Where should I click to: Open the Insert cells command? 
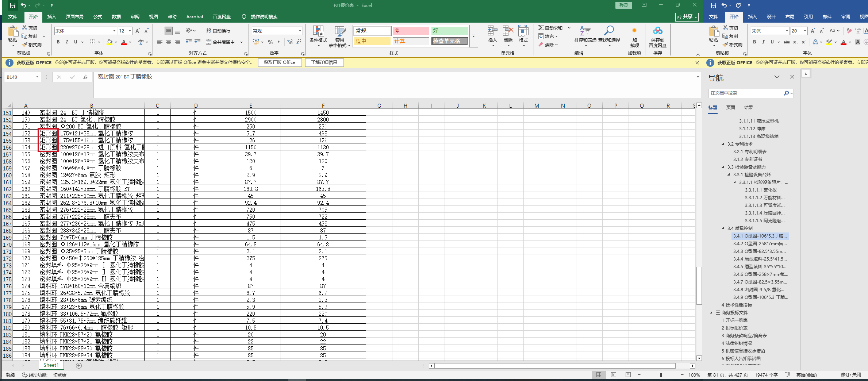492,36
